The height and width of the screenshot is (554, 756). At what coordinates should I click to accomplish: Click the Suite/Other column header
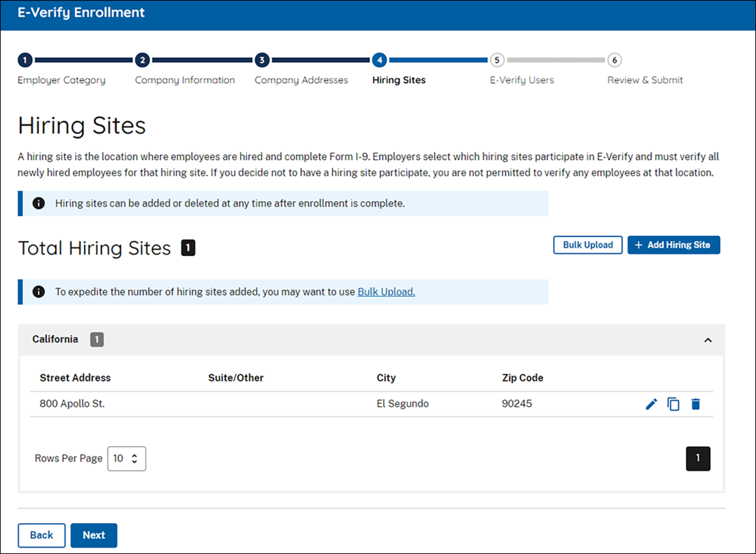pyautogui.click(x=236, y=378)
